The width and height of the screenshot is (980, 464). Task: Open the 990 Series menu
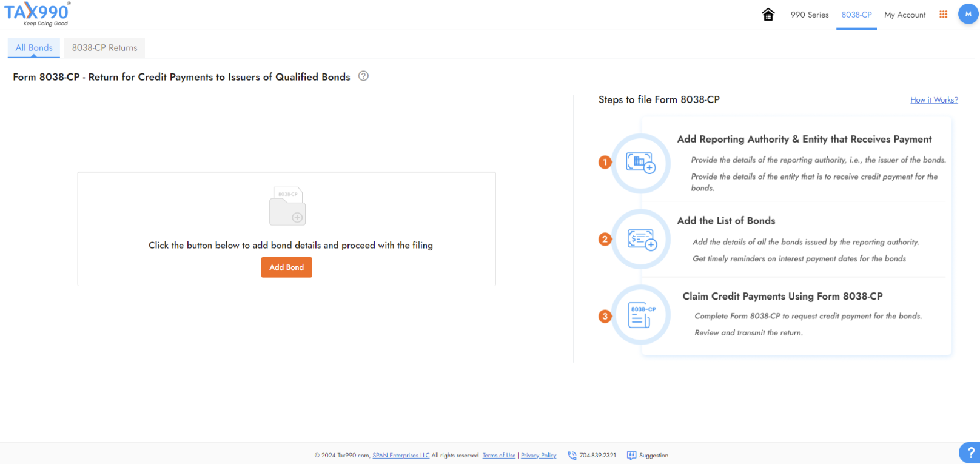tap(810, 15)
